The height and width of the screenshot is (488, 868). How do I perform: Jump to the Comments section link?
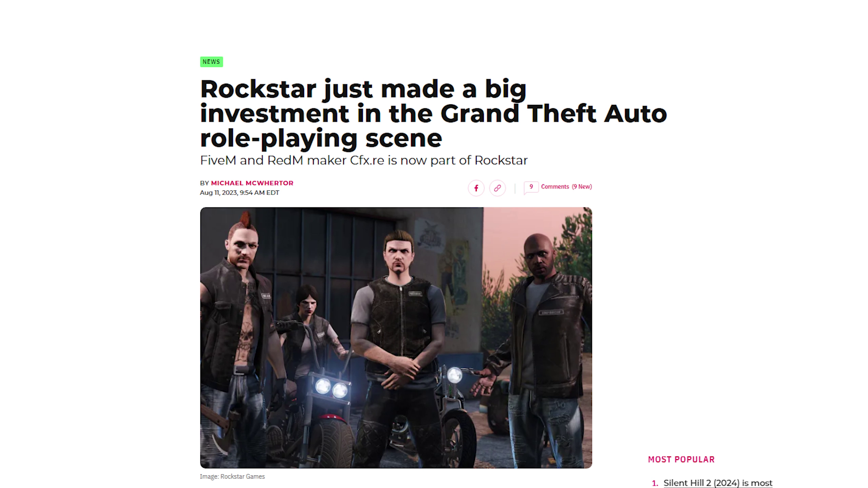tap(555, 186)
